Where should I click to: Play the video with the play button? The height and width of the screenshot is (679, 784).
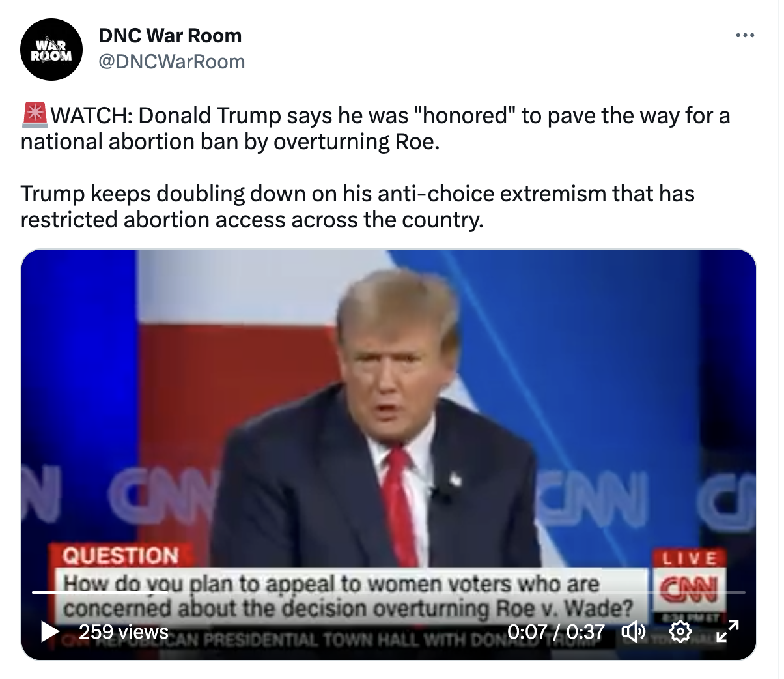50,631
